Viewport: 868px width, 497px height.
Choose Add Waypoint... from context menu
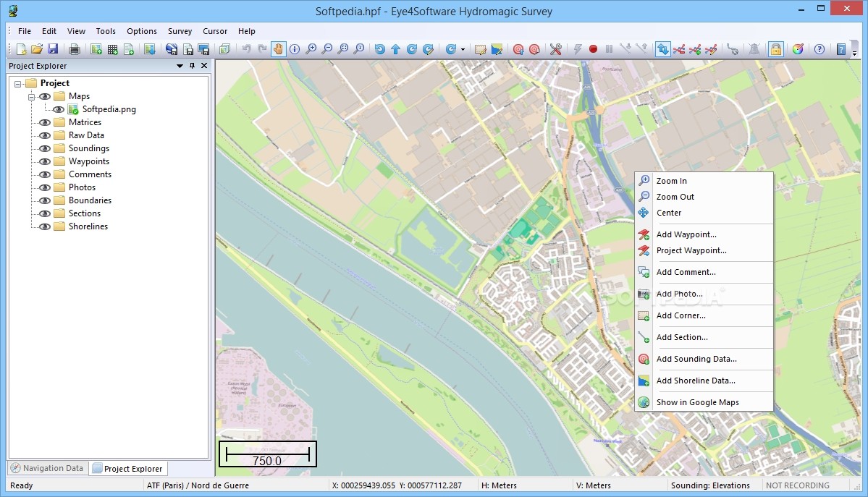[x=704, y=234]
